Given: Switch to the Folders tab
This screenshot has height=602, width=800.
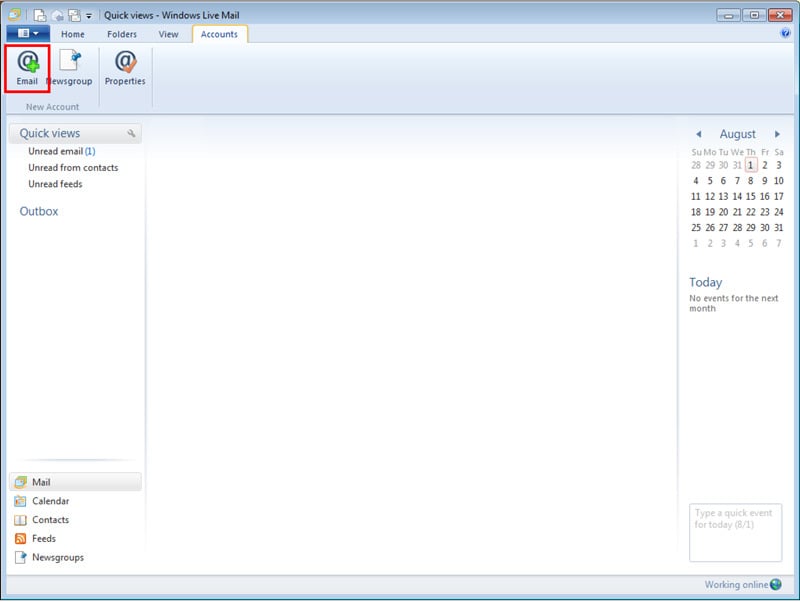Looking at the screenshot, I should [x=122, y=34].
